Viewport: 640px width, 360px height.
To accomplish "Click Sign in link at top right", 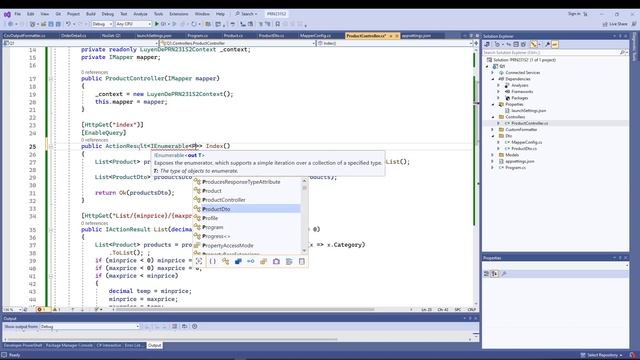I will pyautogui.click(x=574, y=14).
